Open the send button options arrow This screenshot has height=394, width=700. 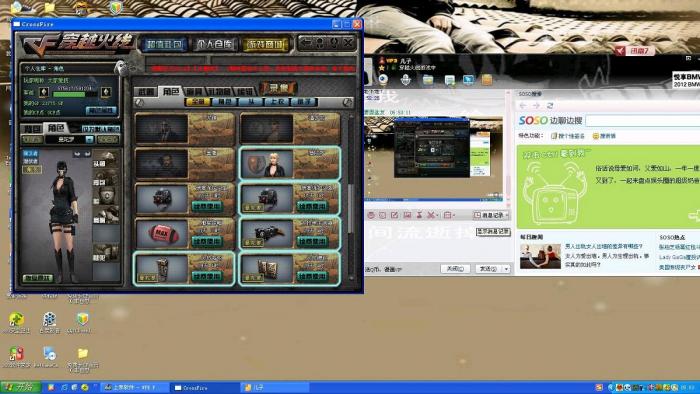coord(506,269)
